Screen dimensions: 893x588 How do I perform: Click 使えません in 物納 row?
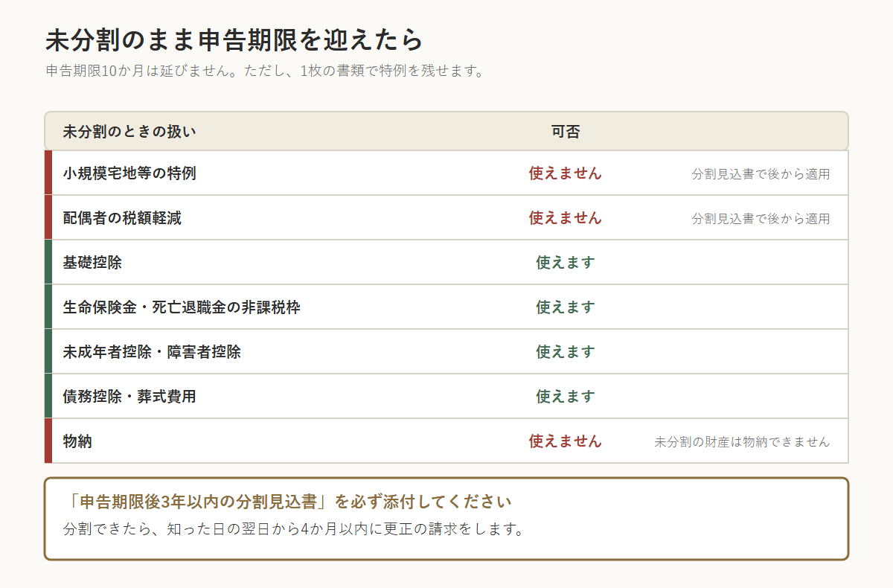(566, 441)
